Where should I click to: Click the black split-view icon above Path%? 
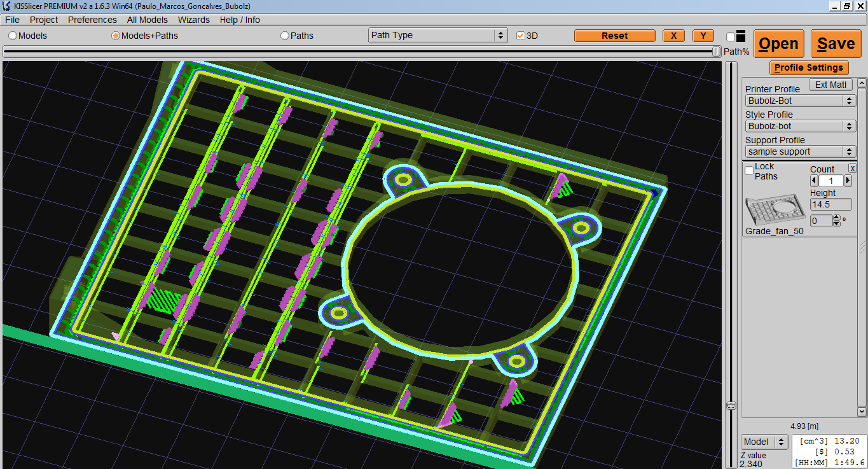pos(741,36)
